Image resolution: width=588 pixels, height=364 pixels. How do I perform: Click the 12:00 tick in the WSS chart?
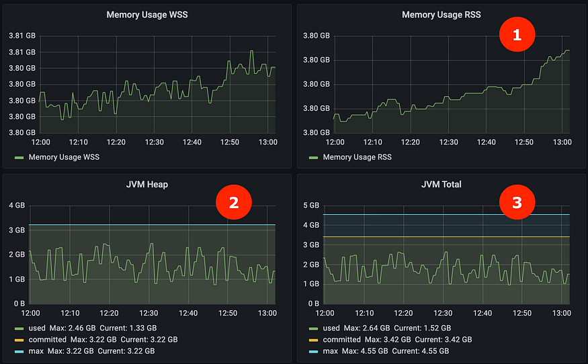(x=40, y=142)
